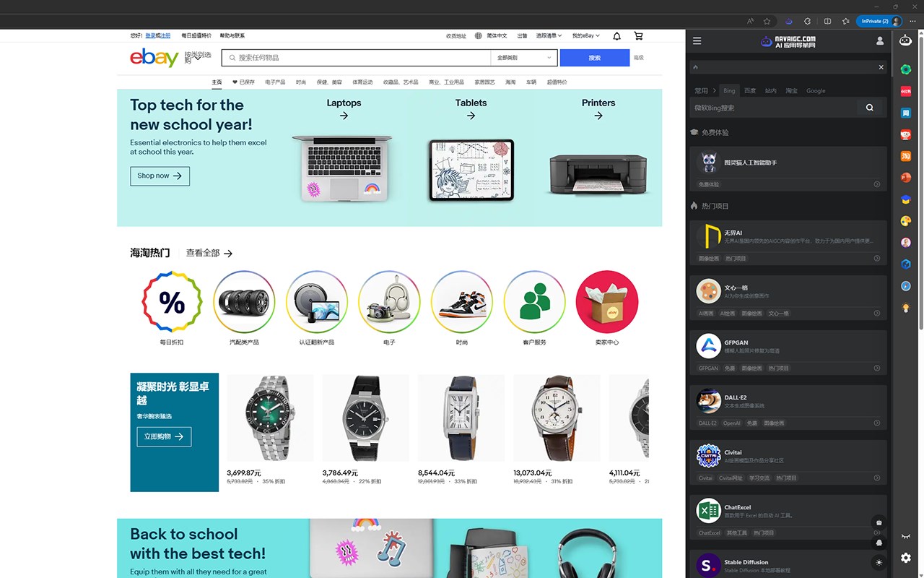The width and height of the screenshot is (924, 578).
Task: Open the green flower sidebar app icon
Action: click(906, 69)
